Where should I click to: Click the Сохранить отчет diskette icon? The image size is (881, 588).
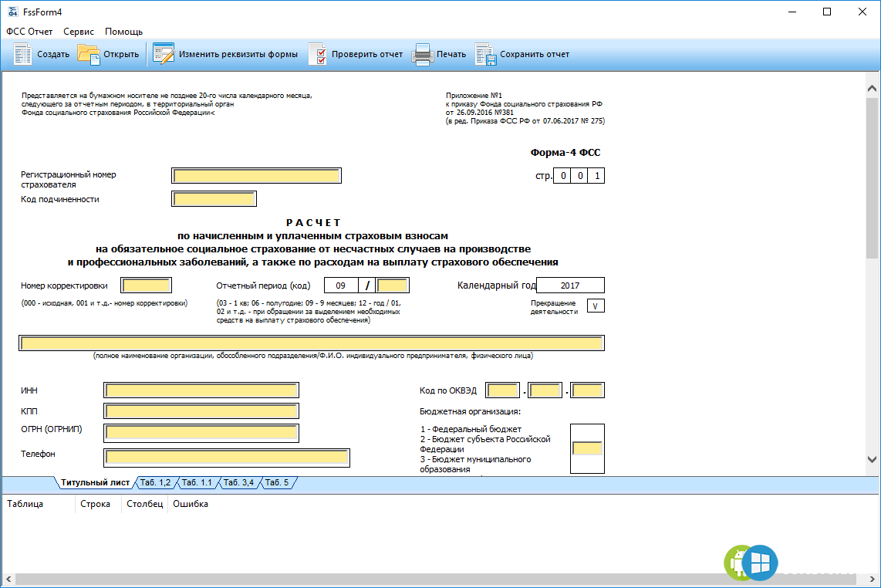[x=485, y=55]
